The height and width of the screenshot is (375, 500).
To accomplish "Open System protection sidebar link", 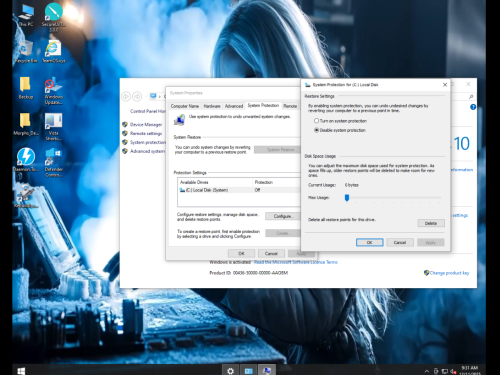I will tap(147, 142).
